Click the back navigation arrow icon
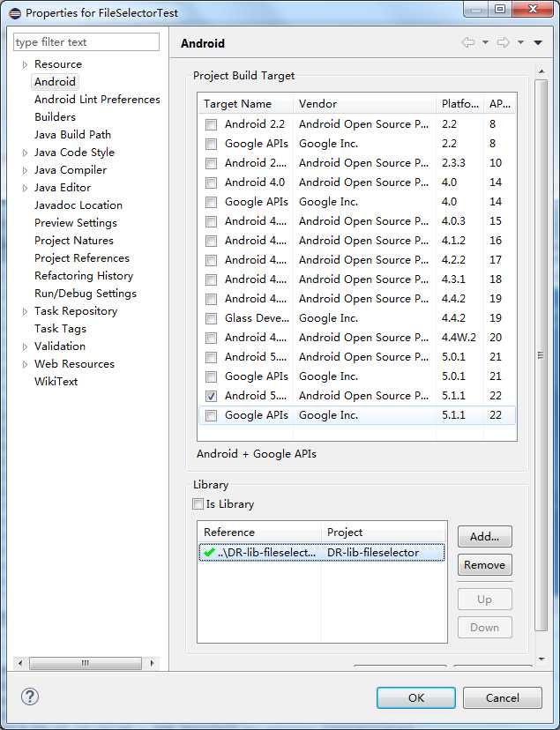Screen dimensions: 560x730 pos(467,43)
